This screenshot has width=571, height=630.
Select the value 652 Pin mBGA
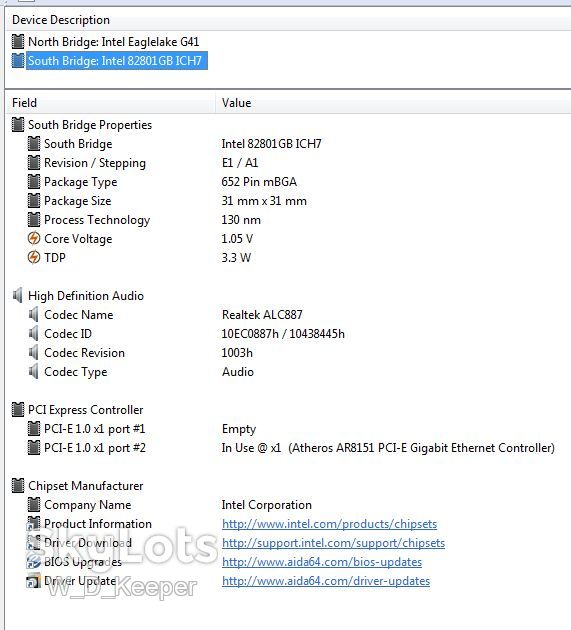259,182
